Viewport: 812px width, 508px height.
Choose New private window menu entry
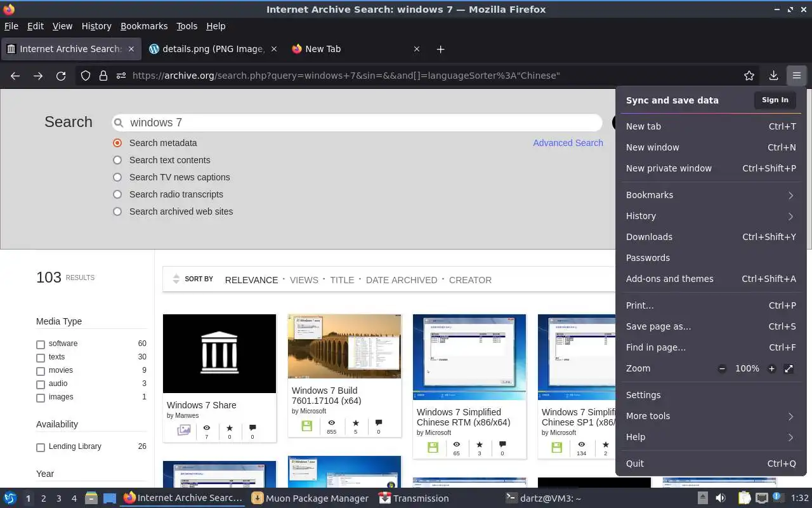[x=710, y=168]
